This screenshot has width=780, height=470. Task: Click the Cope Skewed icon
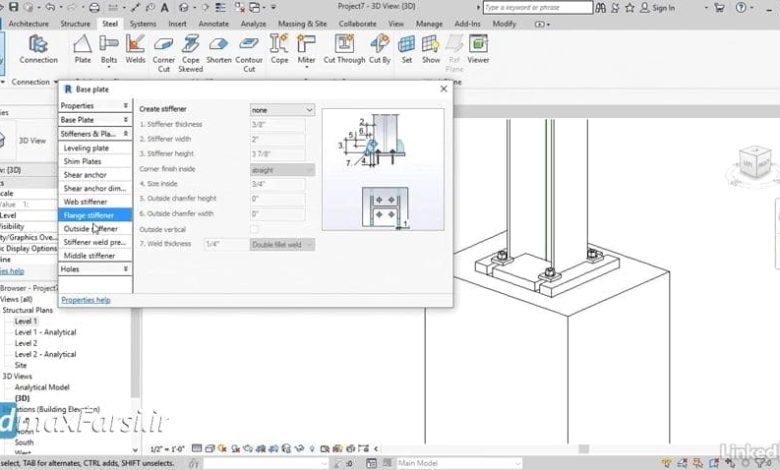coord(192,45)
